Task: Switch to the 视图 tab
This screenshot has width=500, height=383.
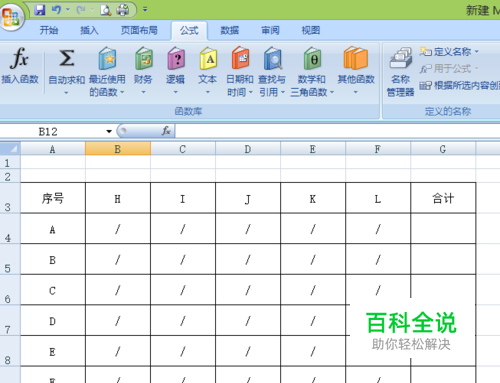Action: point(311,30)
